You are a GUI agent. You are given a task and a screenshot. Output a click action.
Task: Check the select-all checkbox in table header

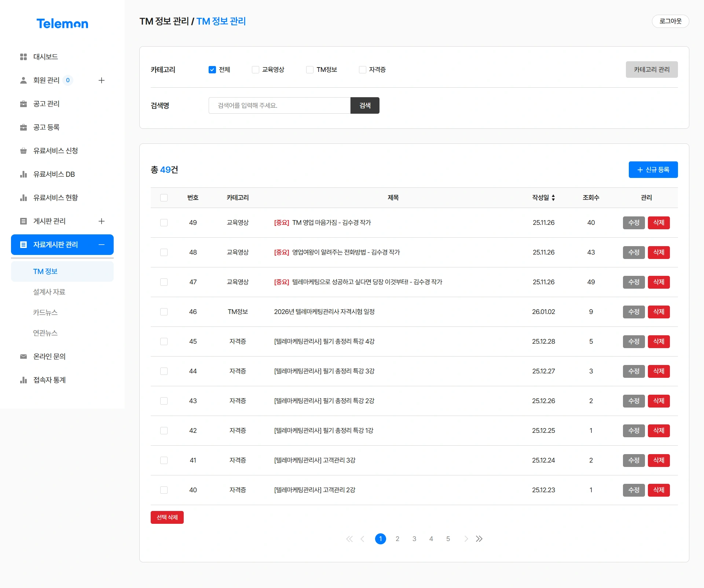pos(164,198)
